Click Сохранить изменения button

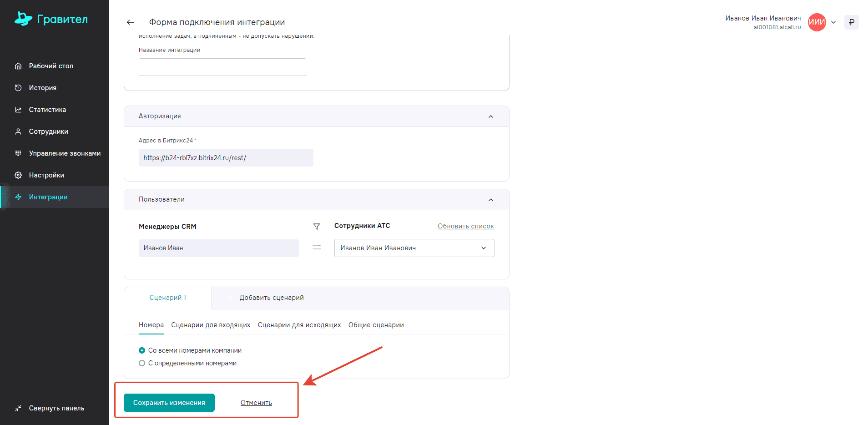coord(169,403)
